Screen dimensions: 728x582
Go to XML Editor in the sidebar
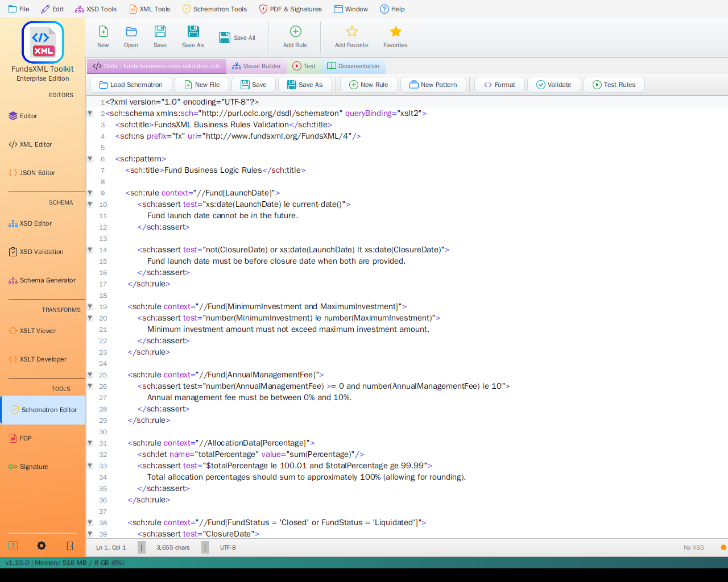[x=43, y=144]
